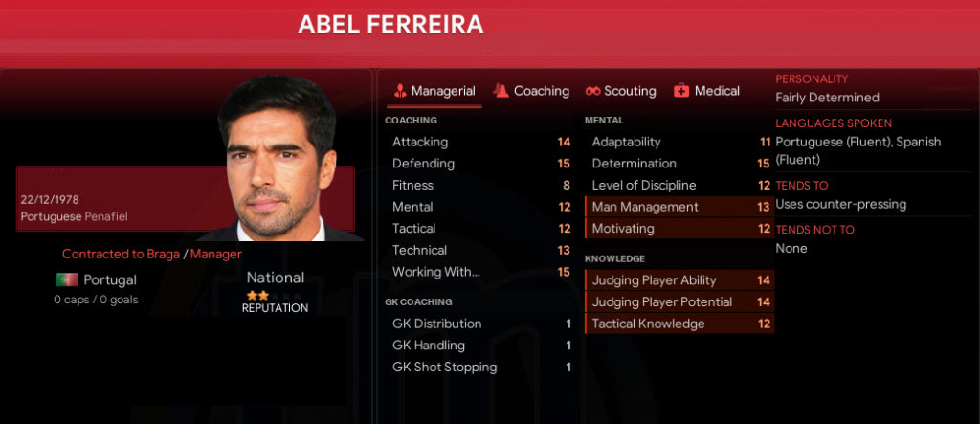The image size is (980, 424).
Task: Open the Scouting tab
Action: tap(630, 91)
